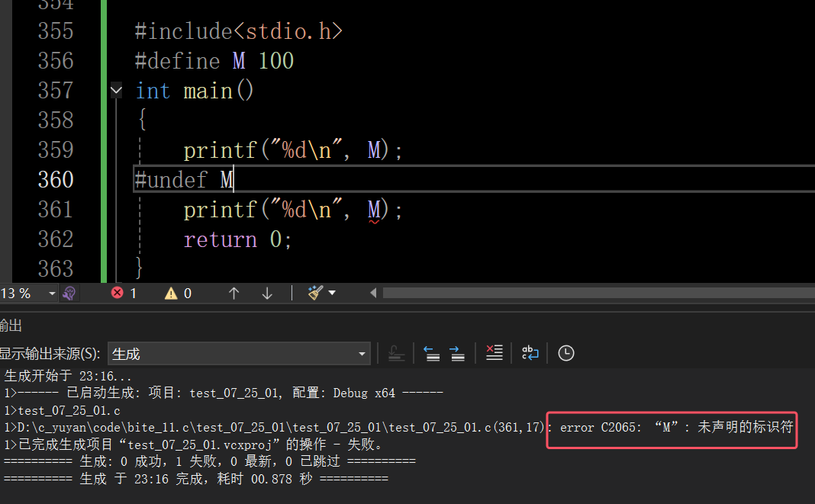
Task: Click the #define M 100 line
Action: (x=214, y=61)
